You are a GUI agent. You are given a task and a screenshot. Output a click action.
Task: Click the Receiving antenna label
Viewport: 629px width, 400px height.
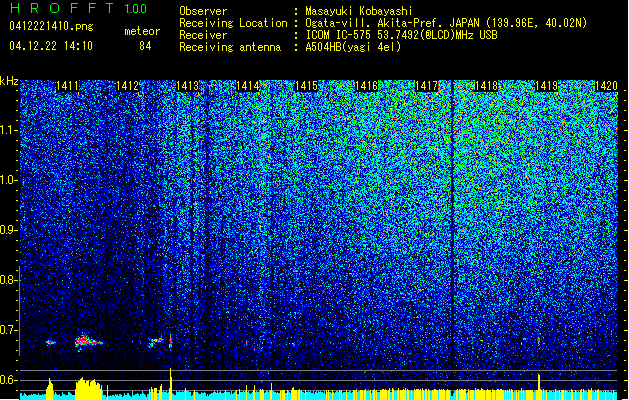[x=230, y=47]
